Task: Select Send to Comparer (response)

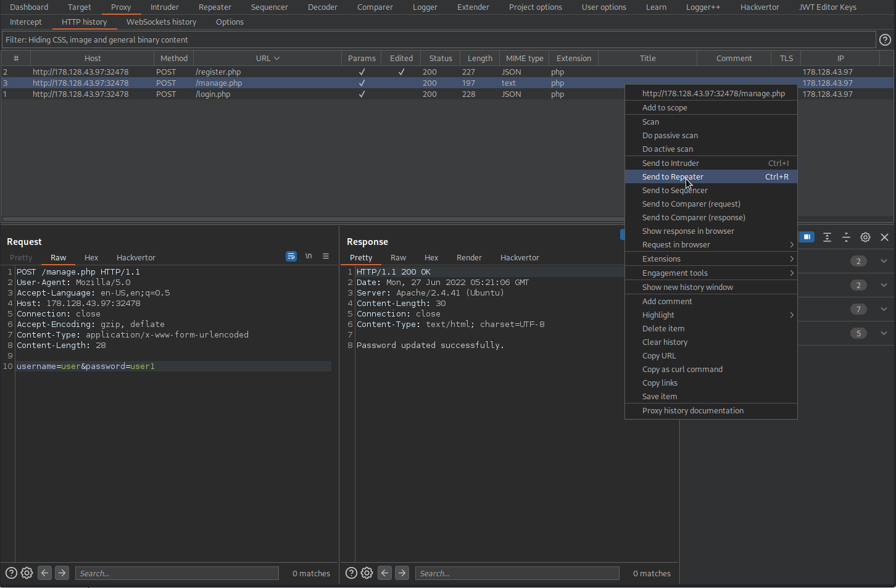Action: click(x=711, y=218)
